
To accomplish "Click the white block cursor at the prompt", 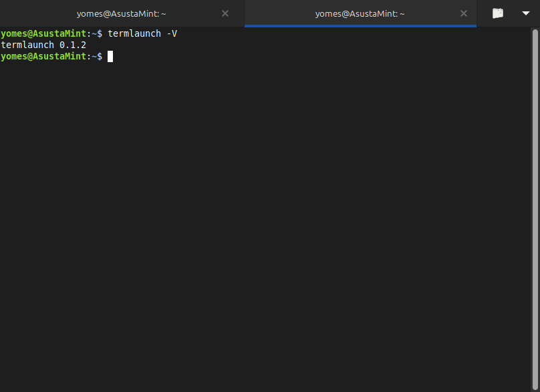I will [110, 57].
